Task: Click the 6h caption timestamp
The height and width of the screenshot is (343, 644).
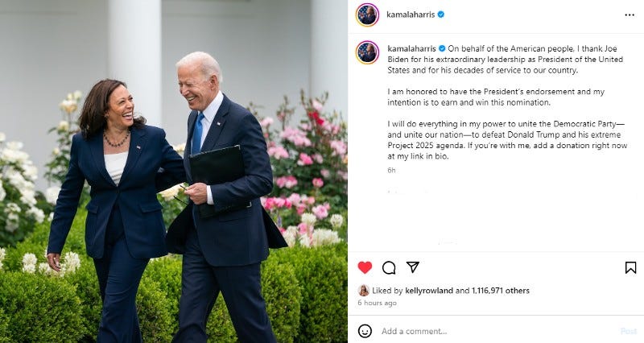Action: click(x=391, y=170)
